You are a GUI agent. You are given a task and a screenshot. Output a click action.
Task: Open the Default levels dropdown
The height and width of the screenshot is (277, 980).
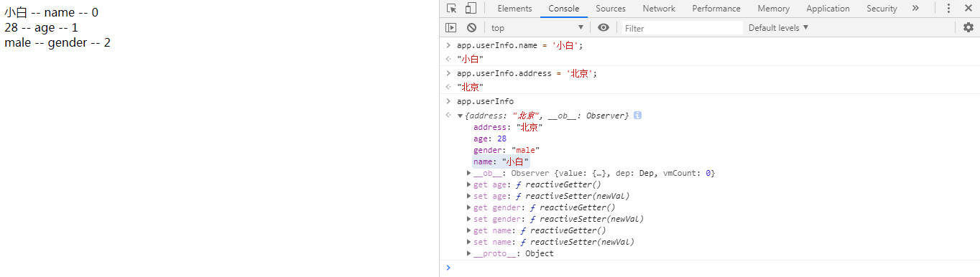pyautogui.click(x=778, y=27)
